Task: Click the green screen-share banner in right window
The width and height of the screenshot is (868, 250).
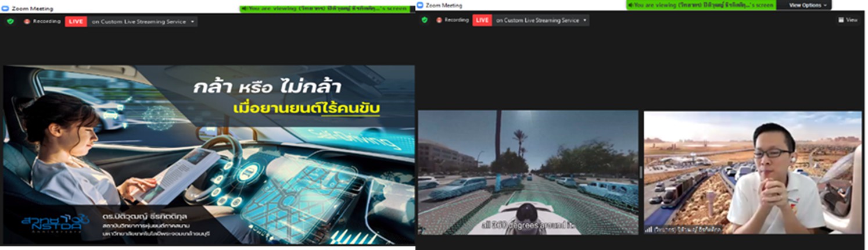Action: pyautogui.click(x=701, y=5)
